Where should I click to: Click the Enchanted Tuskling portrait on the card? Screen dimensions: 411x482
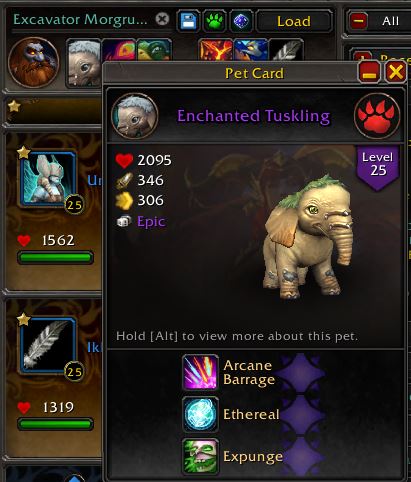135,116
